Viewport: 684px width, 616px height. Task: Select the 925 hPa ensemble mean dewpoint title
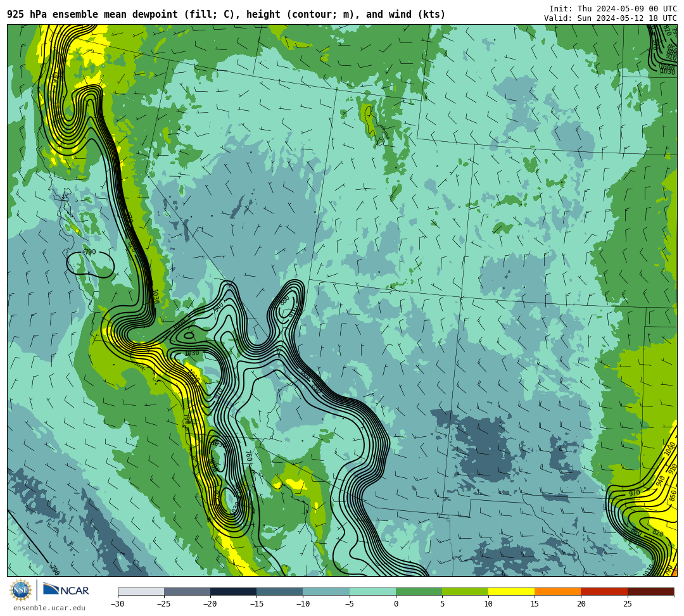click(226, 15)
